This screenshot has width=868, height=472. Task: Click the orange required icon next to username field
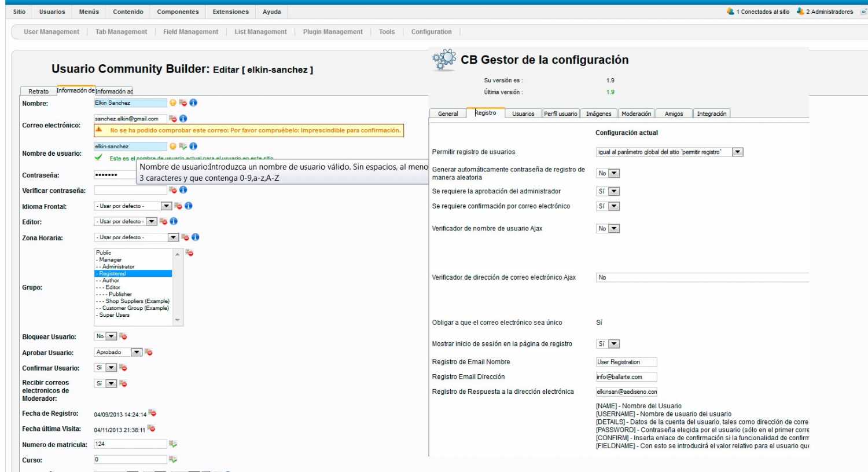point(172,146)
